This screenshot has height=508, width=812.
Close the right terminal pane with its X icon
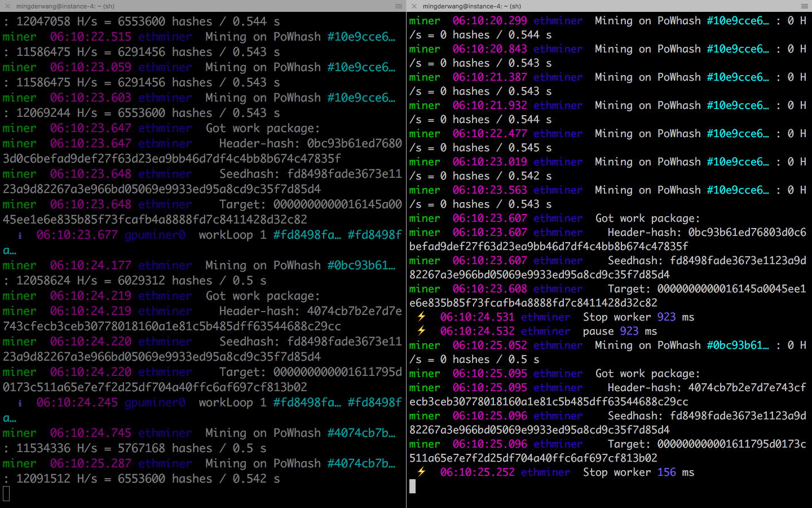414,6
